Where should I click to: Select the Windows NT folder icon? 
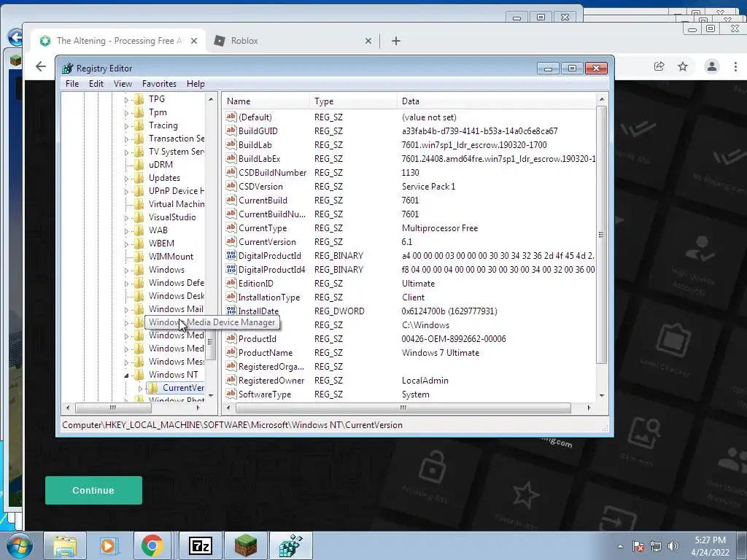[x=139, y=375]
